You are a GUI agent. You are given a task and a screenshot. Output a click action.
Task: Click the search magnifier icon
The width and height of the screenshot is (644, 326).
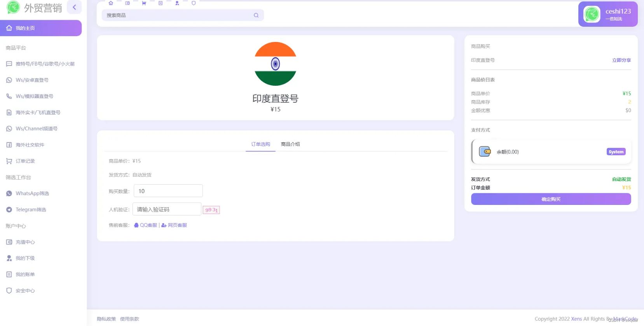click(x=256, y=16)
